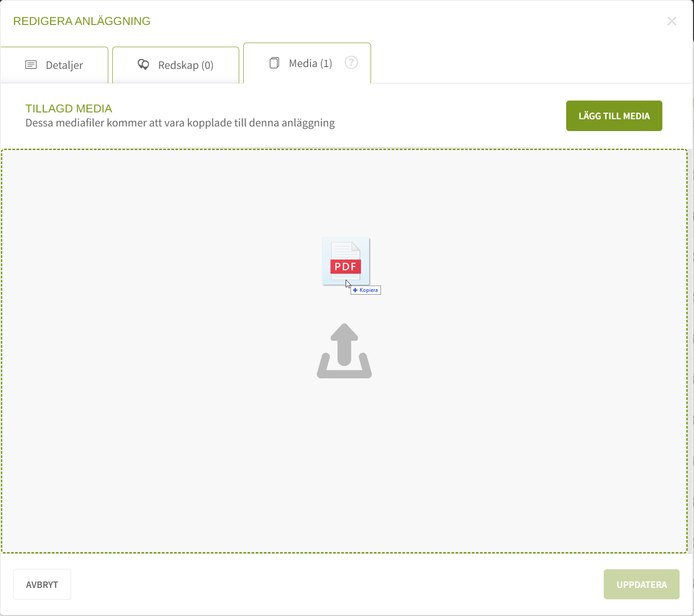
Task: Select the Media (1) tab
Action: [x=310, y=63]
